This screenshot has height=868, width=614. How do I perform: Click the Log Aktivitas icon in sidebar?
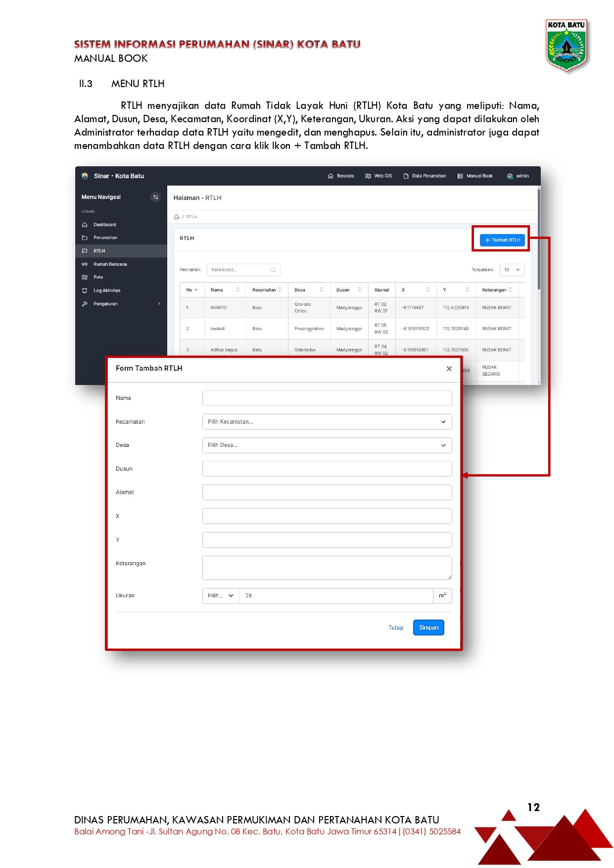tap(85, 290)
